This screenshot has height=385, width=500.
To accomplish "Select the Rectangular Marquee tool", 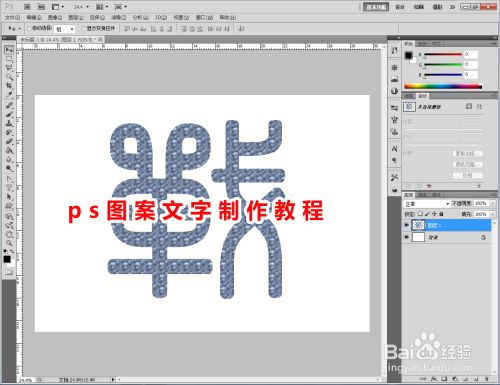I will 9,59.
